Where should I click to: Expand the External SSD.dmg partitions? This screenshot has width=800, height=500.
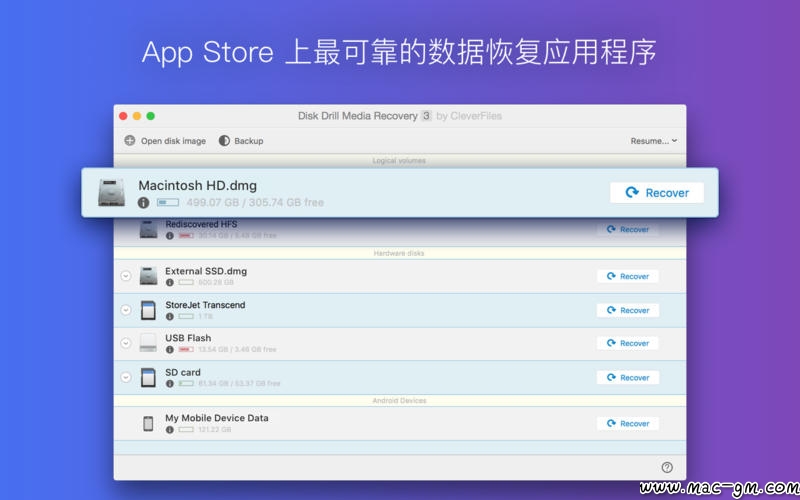click(126, 276)
